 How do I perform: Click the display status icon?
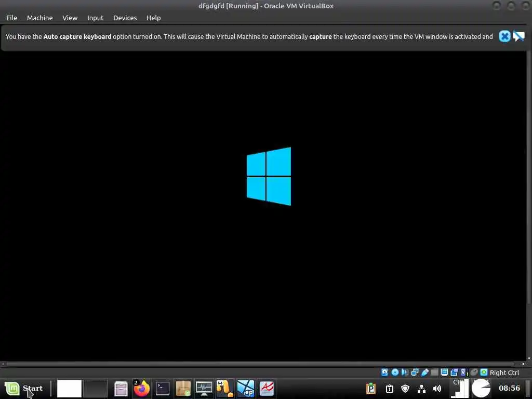tap(445, 373)
